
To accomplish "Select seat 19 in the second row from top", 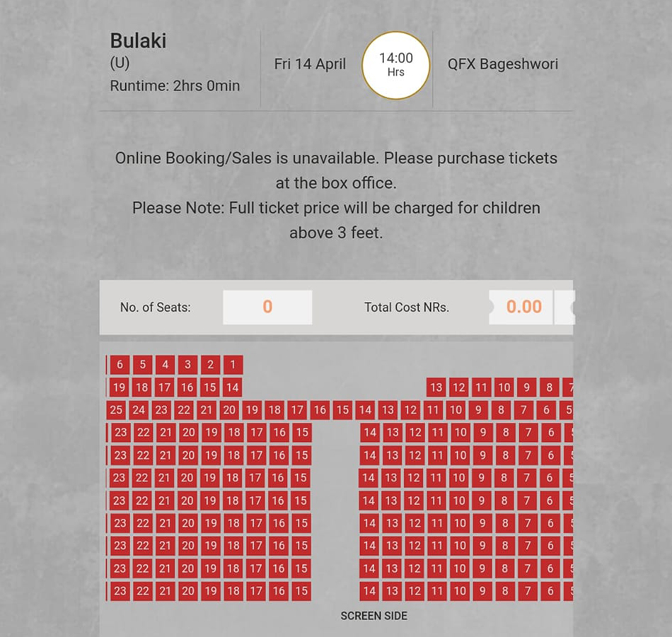I will pos(119,387).
